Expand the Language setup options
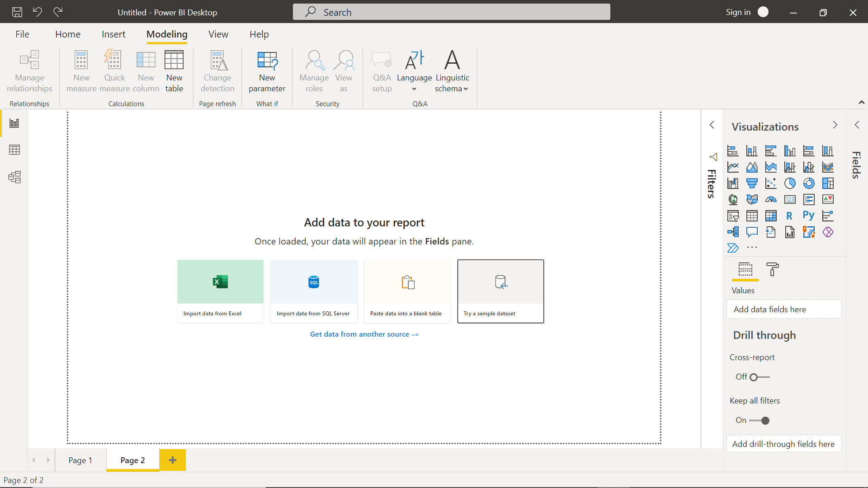The image size is (868, 488). 414,88
